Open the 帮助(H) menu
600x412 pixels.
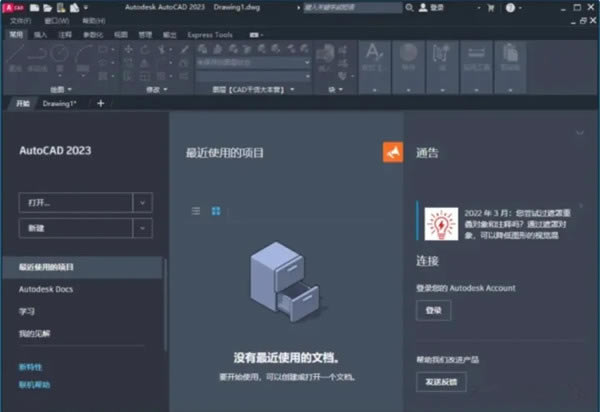click(x=94, y=21)
